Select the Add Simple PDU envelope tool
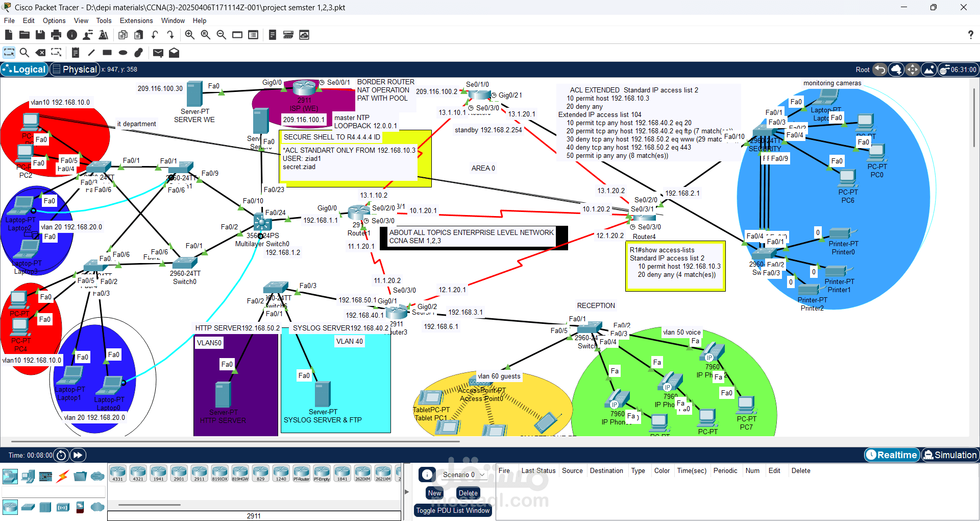Image resolution: width=980 pixels, height=521 pixels. (x=158, y=52)
